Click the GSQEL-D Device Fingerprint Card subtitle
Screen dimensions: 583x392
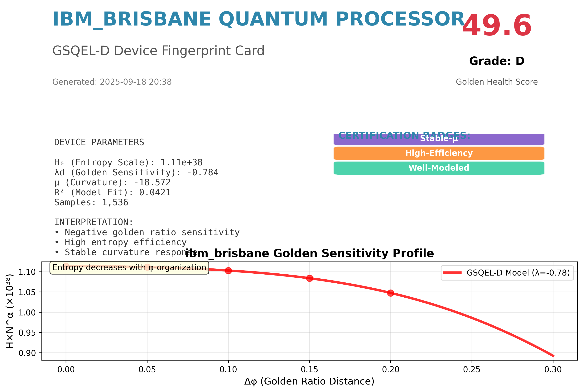pos(158,51)
